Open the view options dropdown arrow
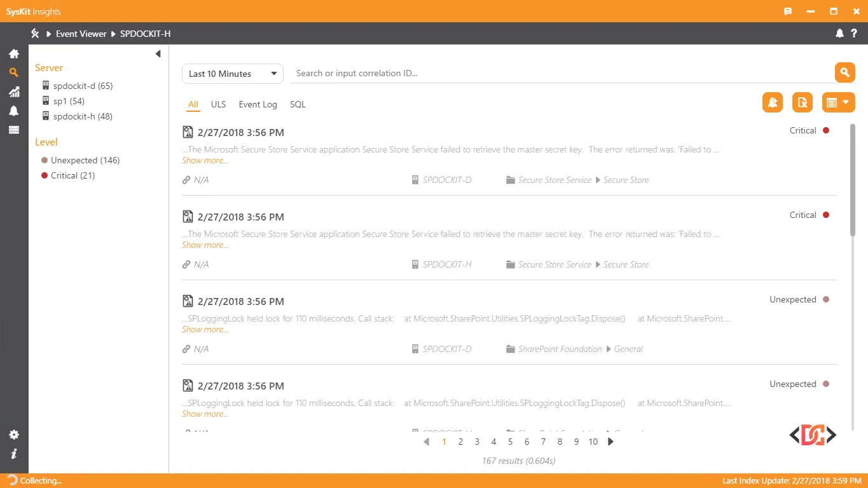 (x=846, y=102)
